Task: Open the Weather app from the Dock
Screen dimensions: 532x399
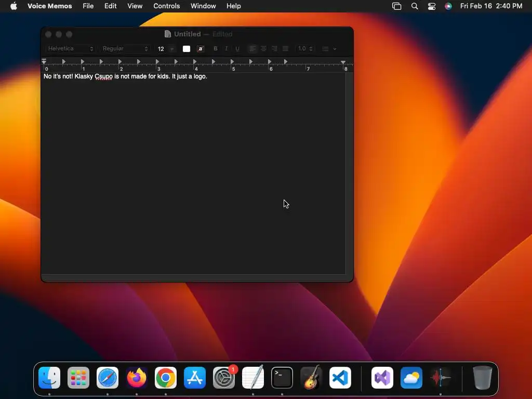Action: 411,378
